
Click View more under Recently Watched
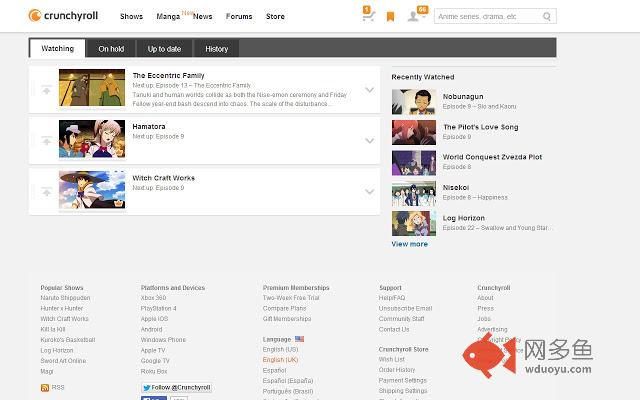pyautogui.click(x=409, y=244)
